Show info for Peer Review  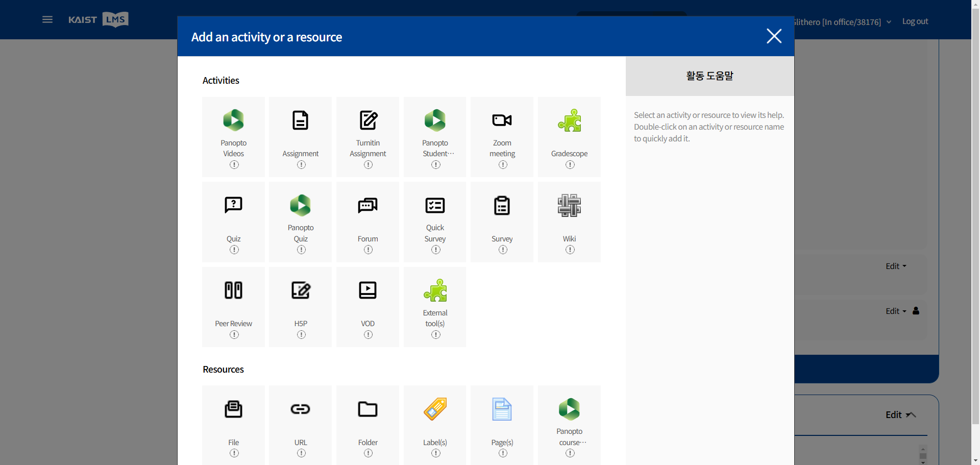pos(234,335)
